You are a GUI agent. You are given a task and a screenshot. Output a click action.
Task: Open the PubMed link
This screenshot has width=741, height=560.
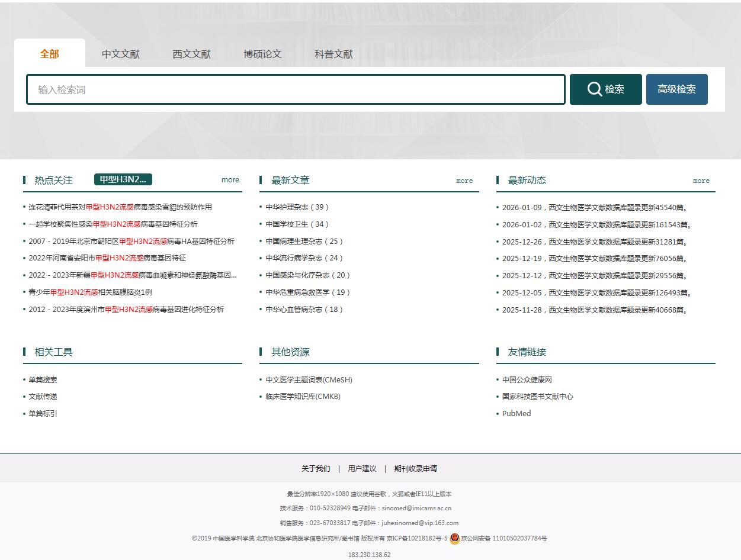coord(515,413)
